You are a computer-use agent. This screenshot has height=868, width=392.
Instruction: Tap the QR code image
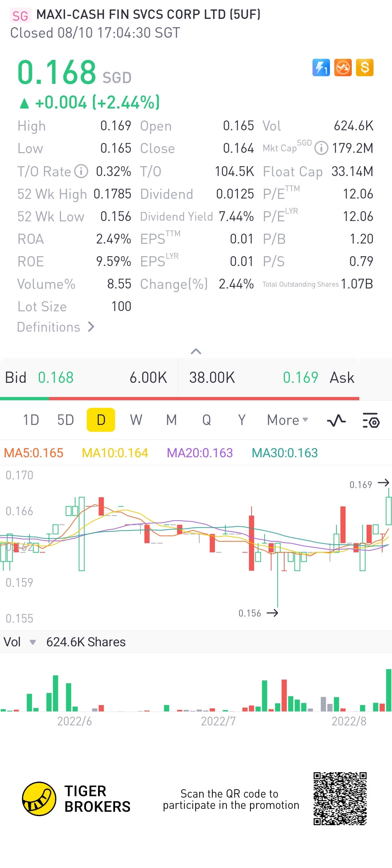tap(340, 799)
